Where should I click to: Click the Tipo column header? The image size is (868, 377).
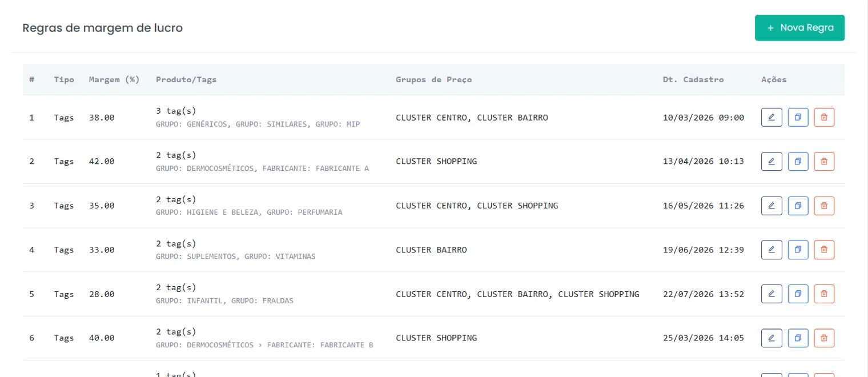(64, 79)
